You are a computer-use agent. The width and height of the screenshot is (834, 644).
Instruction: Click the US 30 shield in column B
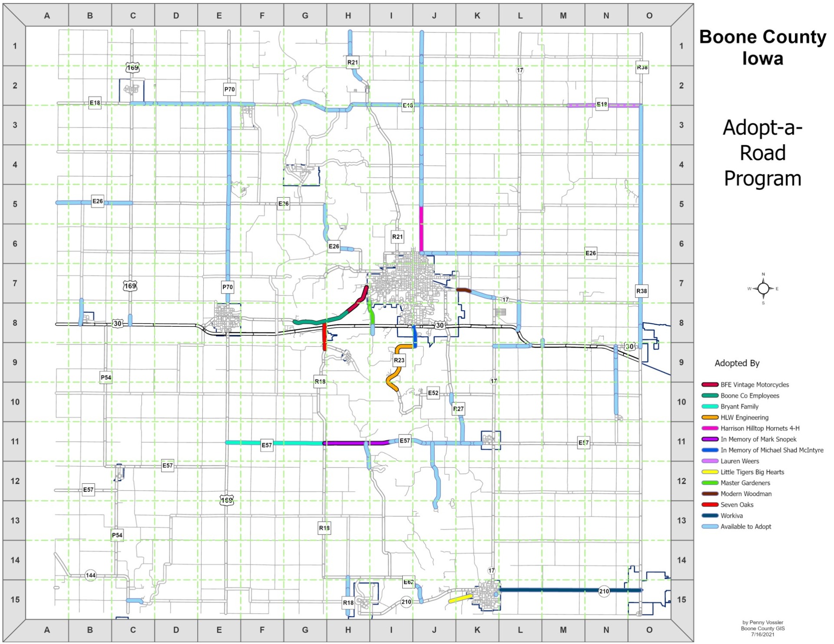[117, 324]
